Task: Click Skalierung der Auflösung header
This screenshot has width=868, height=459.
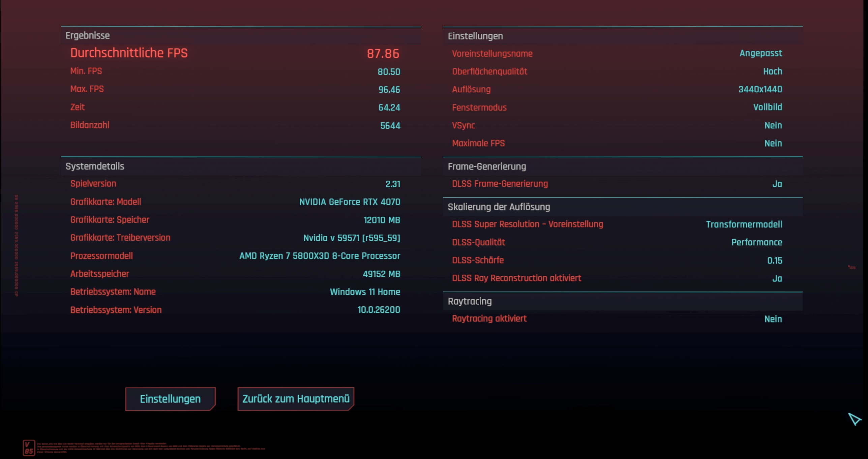Action: coord(499,207)
